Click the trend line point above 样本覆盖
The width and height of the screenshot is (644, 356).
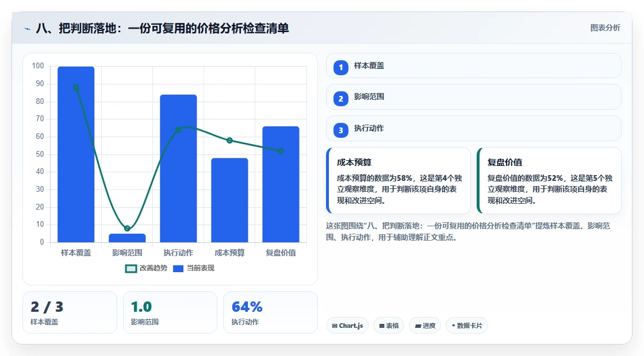76,88
